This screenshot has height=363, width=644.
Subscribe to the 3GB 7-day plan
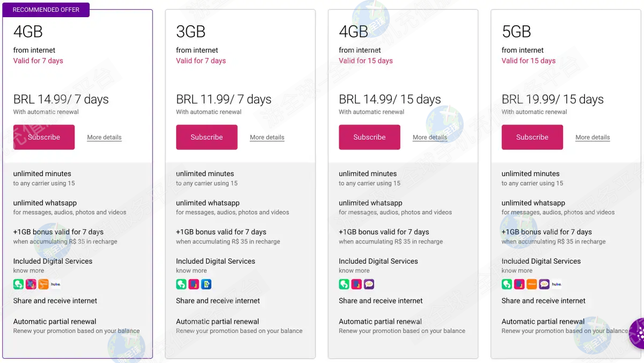207,137
